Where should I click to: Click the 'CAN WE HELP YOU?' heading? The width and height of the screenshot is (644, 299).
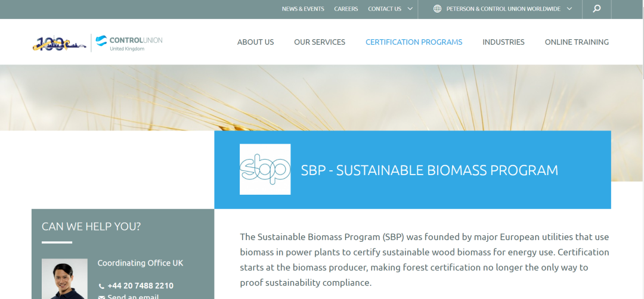(x=91, y=226)
